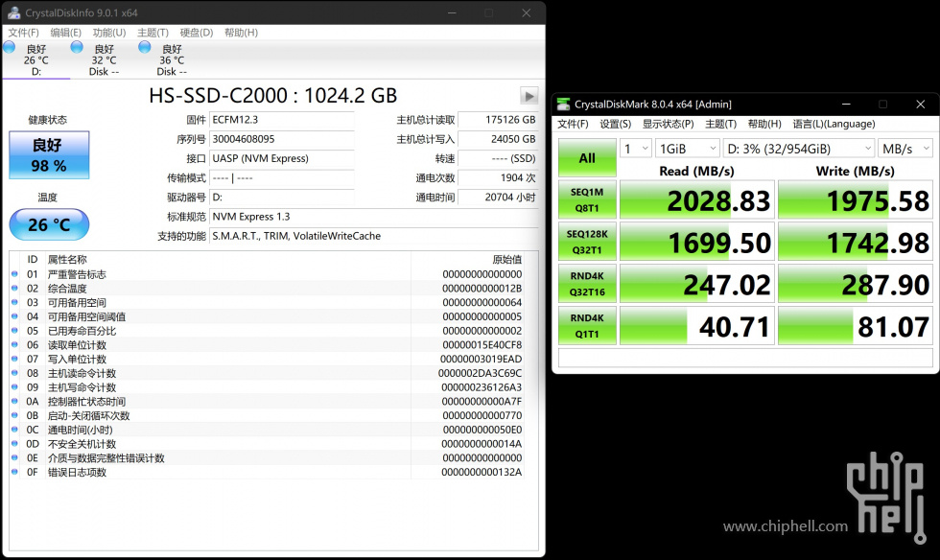The image size is (940, 560).
Task: Click status dot for attribute 05 已用寿命百分比
Action: coord(15,331)
